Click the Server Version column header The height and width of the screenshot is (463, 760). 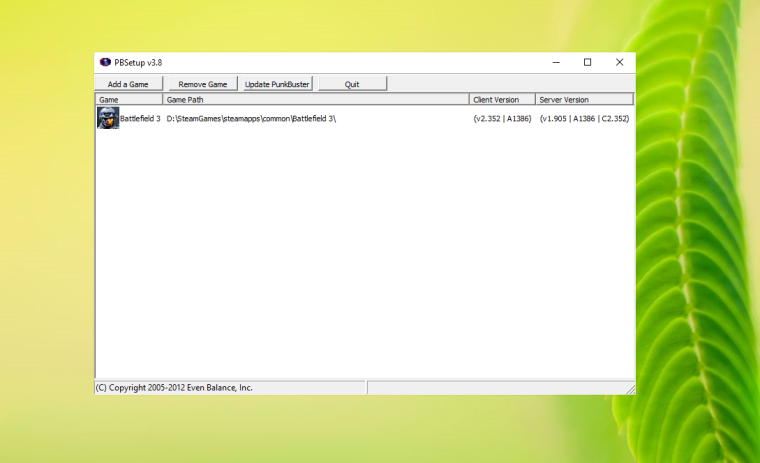point(585,99)
